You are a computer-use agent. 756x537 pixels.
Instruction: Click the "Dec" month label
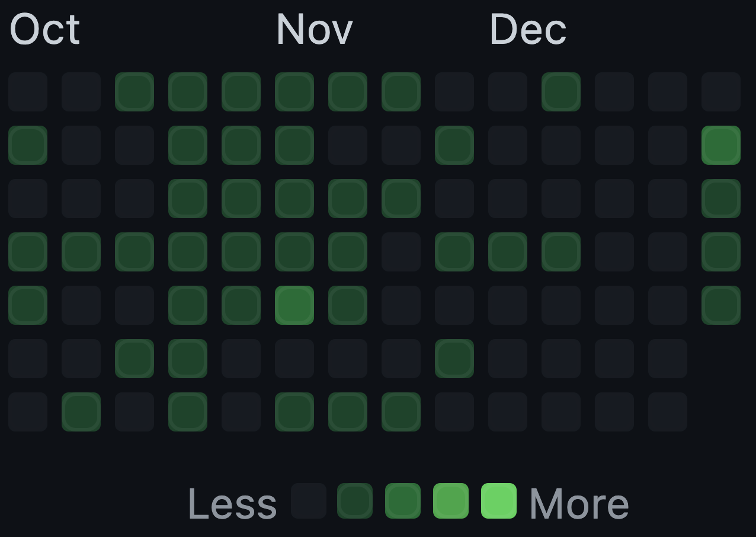[529, 30]
